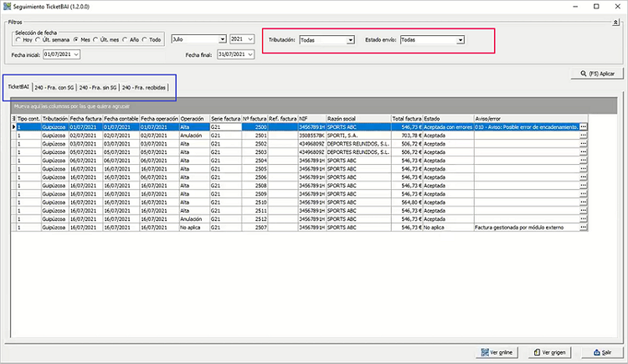628x364 pixels.
Task: Select the 564,80 € total cell
Action: (x=406, y=203)
